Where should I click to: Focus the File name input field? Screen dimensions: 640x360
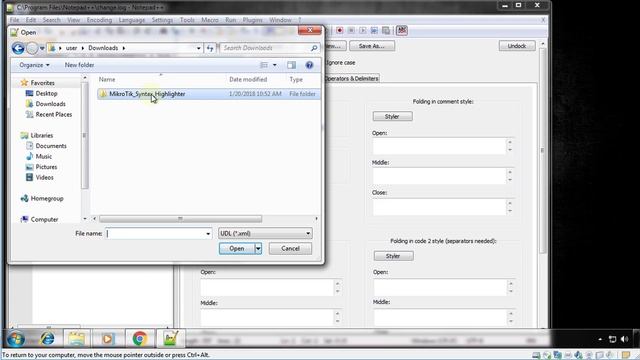pyautogui.click(x=156, y=234)
